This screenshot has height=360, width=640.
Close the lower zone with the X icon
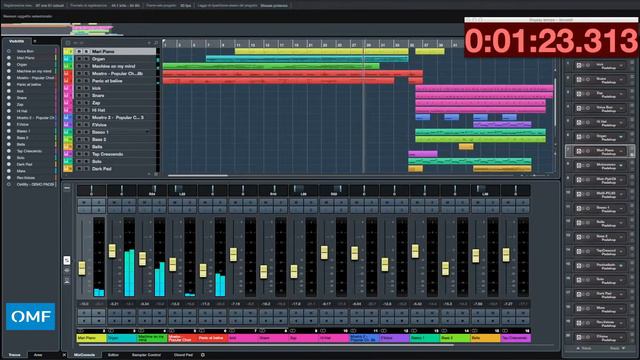64,355
